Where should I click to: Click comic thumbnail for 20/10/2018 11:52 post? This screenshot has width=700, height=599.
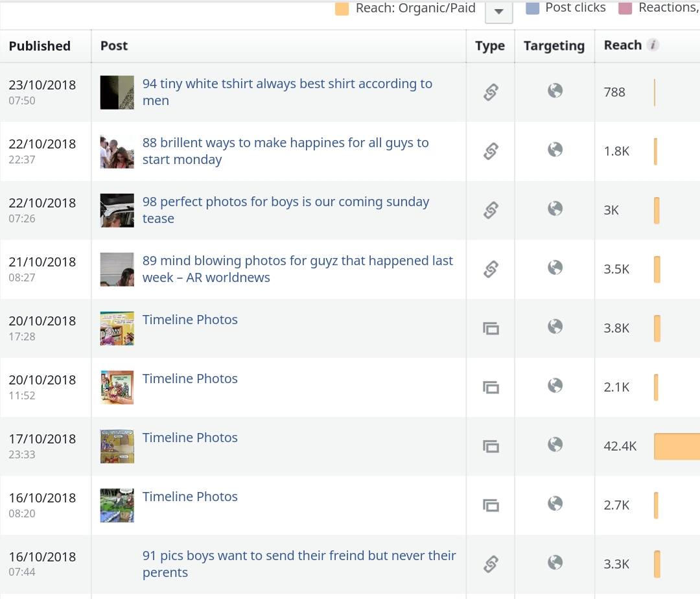click(117, 387)
